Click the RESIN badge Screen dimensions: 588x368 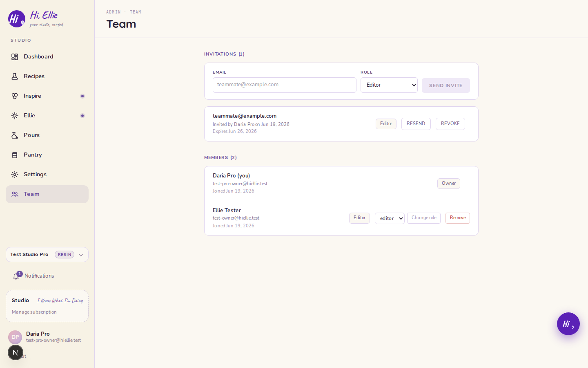coord(65,255)
